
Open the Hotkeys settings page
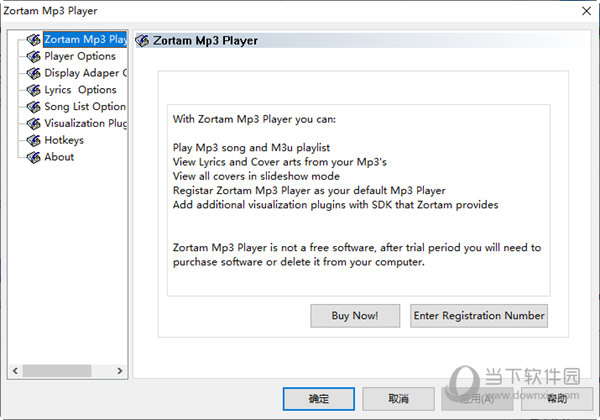tap(64, 140)
